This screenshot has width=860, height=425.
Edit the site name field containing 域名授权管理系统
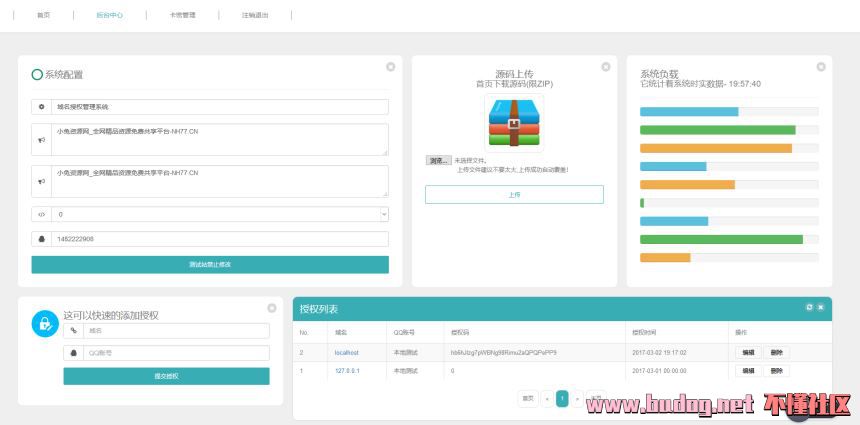[220, 107]
